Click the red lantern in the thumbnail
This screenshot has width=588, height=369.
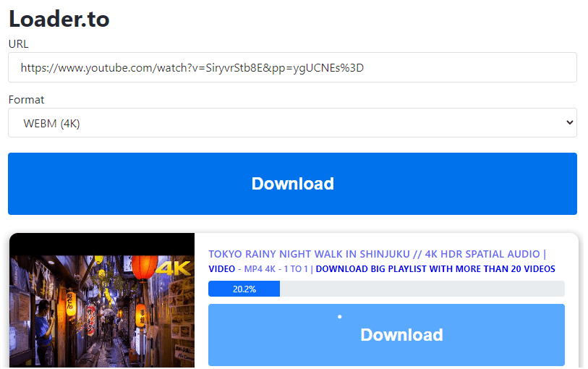pos(144,265)
